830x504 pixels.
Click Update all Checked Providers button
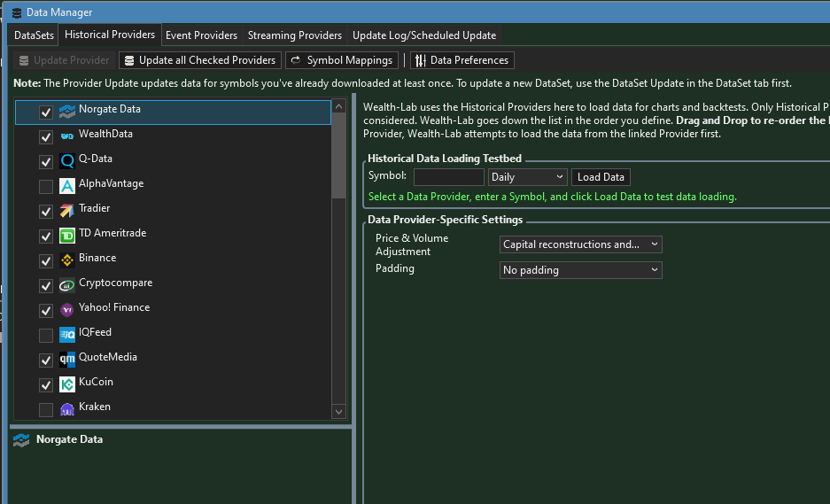click(200, 60)
